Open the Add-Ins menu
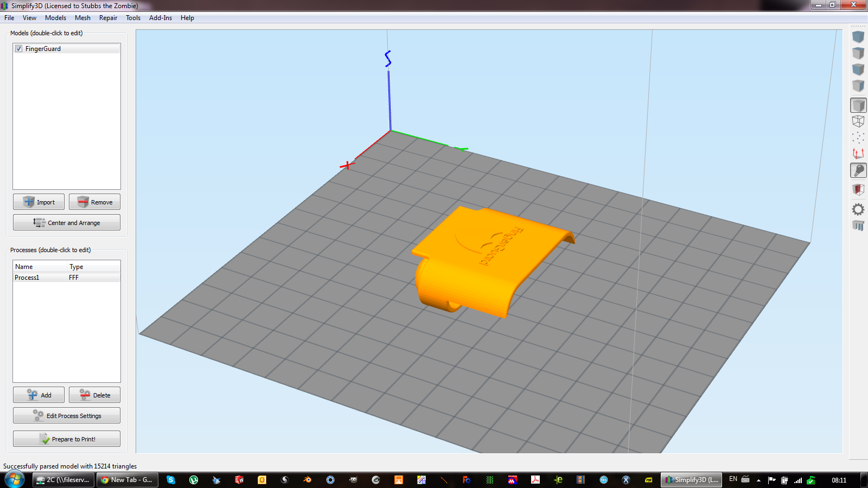The height and width of the screenshot is (488, 868). 161,18
